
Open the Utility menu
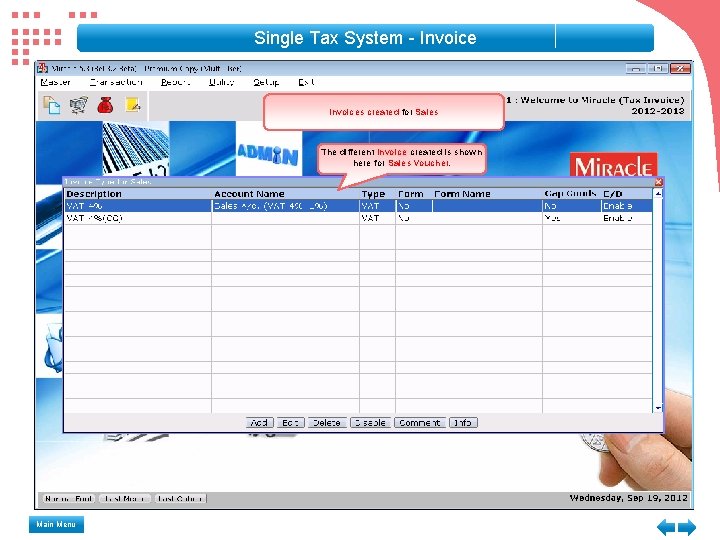221,82
